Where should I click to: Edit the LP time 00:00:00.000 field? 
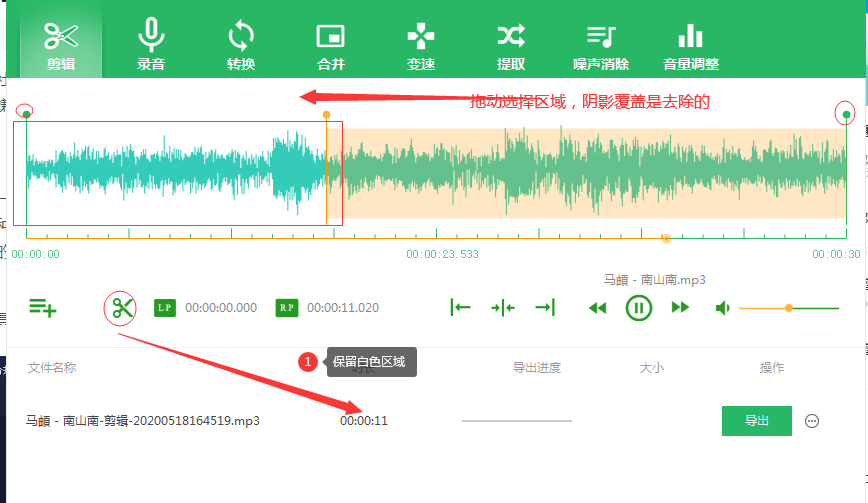(221, 308)
